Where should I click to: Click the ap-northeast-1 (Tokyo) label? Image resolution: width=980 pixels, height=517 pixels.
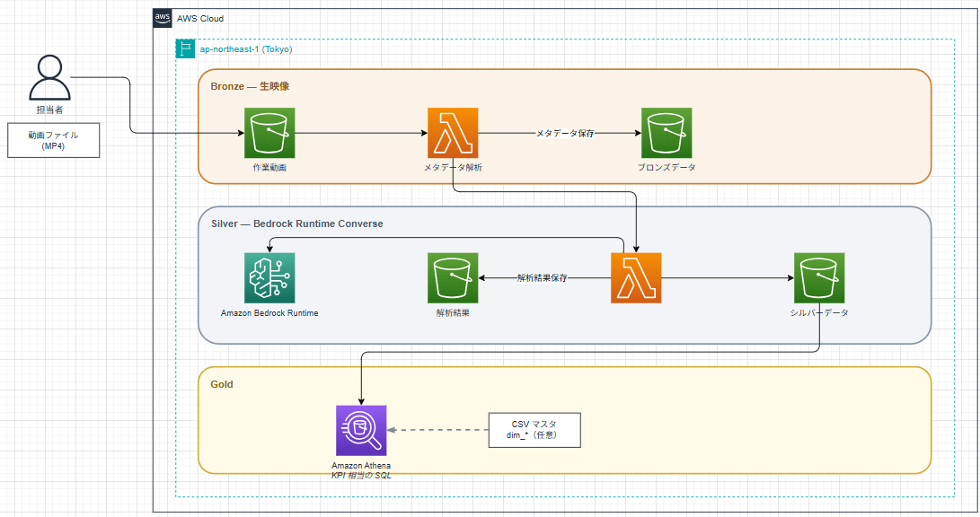[x=246, y=48]
